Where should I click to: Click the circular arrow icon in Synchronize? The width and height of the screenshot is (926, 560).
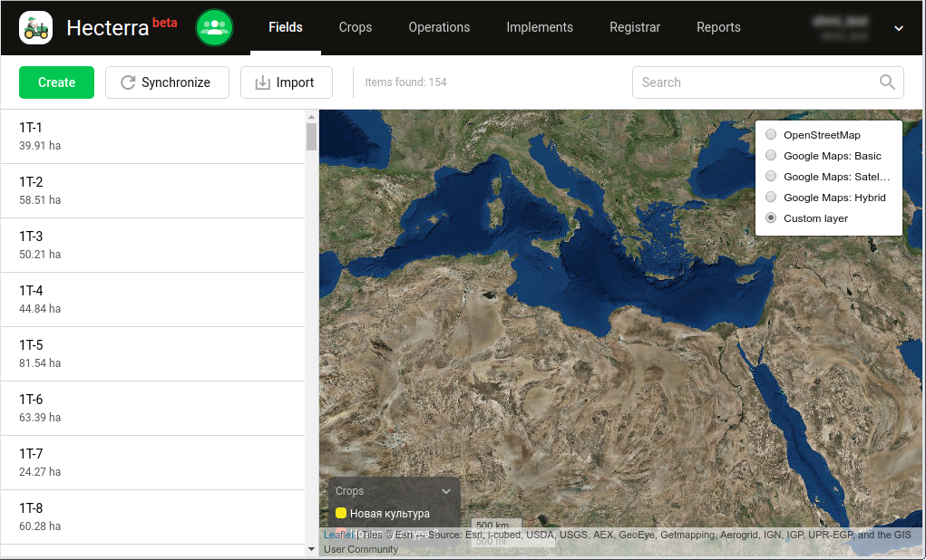pyautogui.click(x=128, y=82)
